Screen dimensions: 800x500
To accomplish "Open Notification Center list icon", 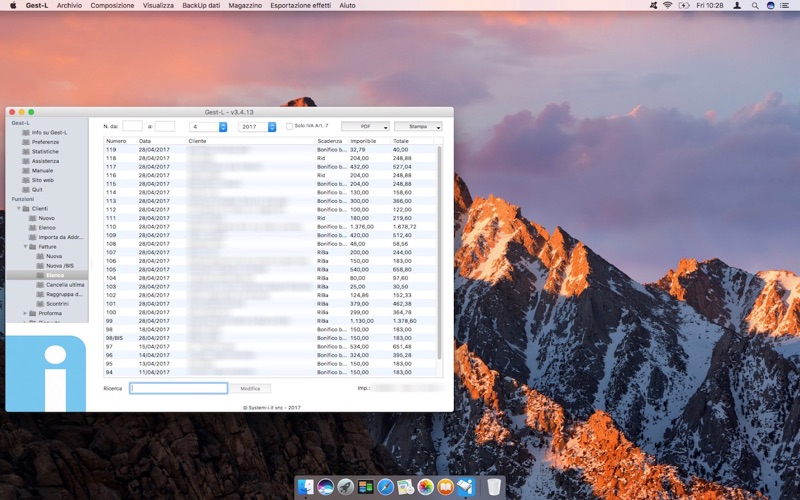I will pos(785,5).
